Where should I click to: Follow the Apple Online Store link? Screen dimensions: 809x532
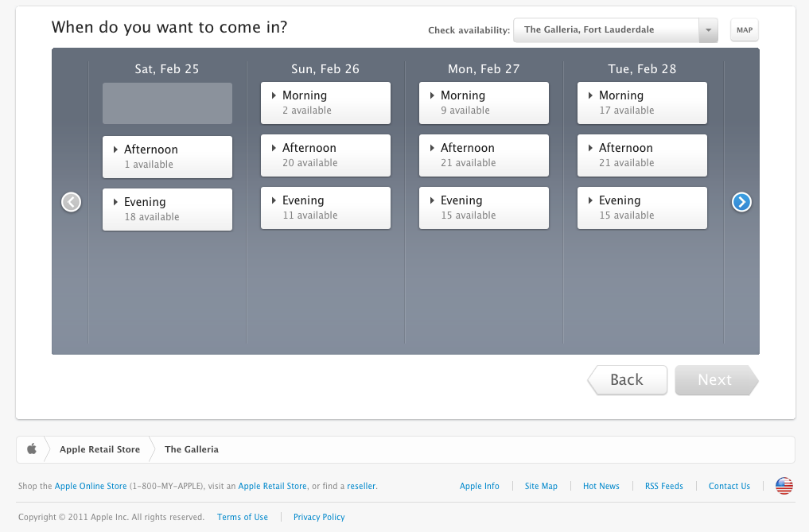[x=91, y=486]
